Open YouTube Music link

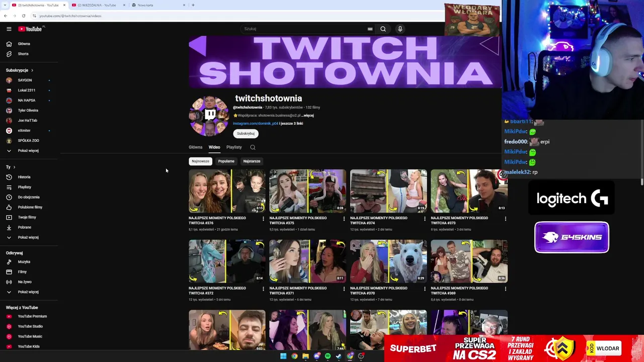(x=29, y=336)
